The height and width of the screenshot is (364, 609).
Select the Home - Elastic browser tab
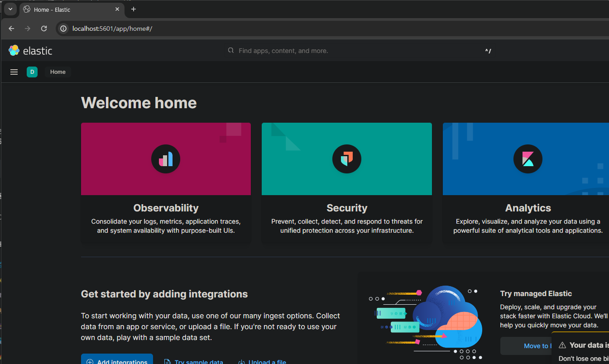click(x=72, y=10)
